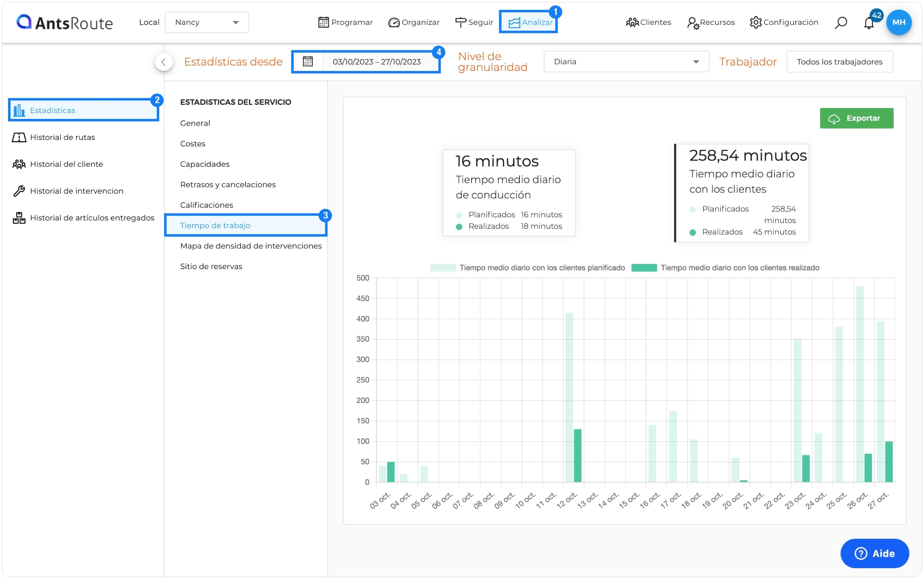
Task: Click the calendar icon in date field
Action: [307, 61]
